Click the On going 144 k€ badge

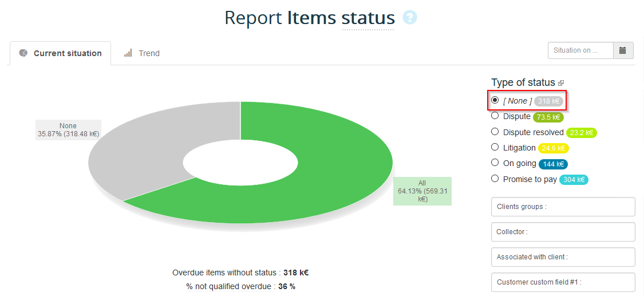[x=552, y=164]
